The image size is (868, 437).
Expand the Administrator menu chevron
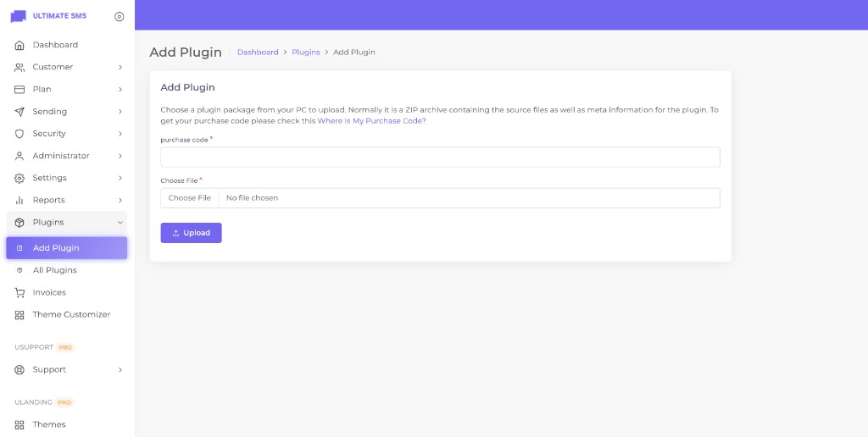(x=120, y=156)
